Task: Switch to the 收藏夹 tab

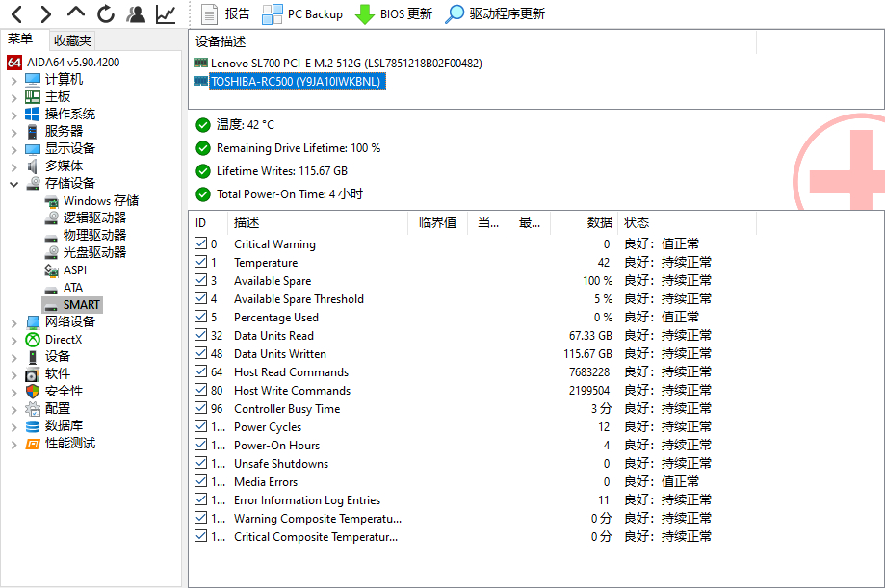Action: coord(72,40)
